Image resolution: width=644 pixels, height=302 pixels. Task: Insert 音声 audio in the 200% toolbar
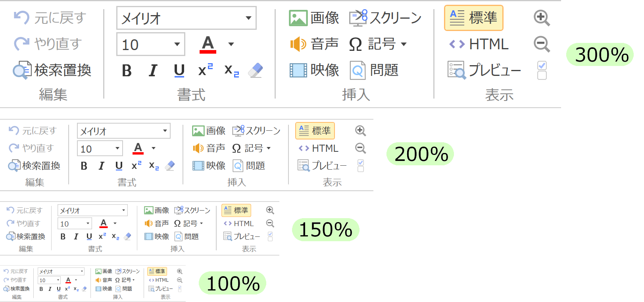point(209,148)
